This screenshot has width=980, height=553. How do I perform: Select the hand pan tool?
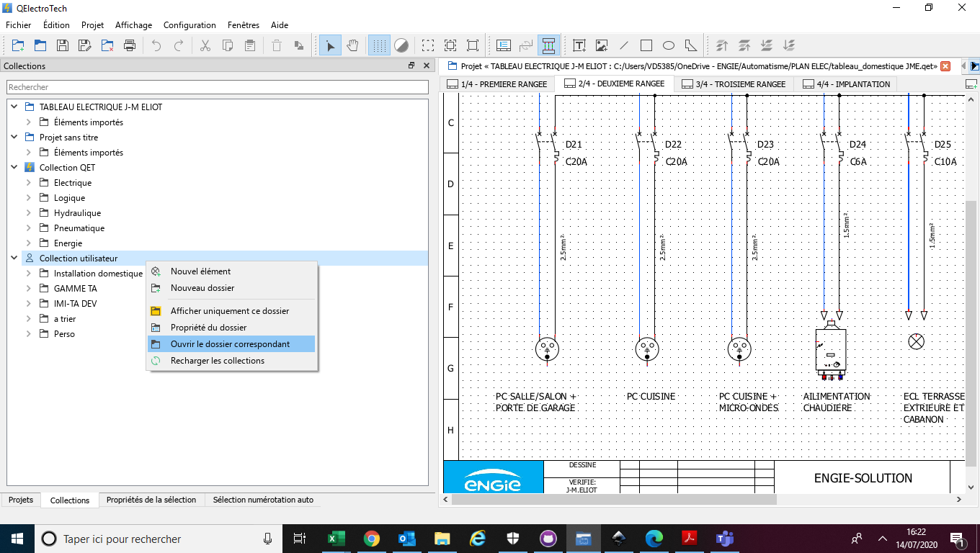pos(352,46)
